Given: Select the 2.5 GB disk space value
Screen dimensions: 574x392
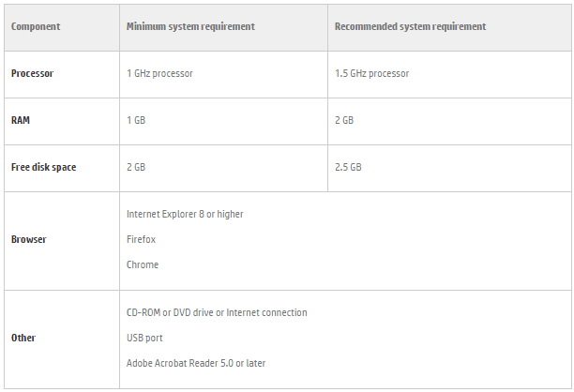Looking at the screenshot, I should tap(348, 167).
